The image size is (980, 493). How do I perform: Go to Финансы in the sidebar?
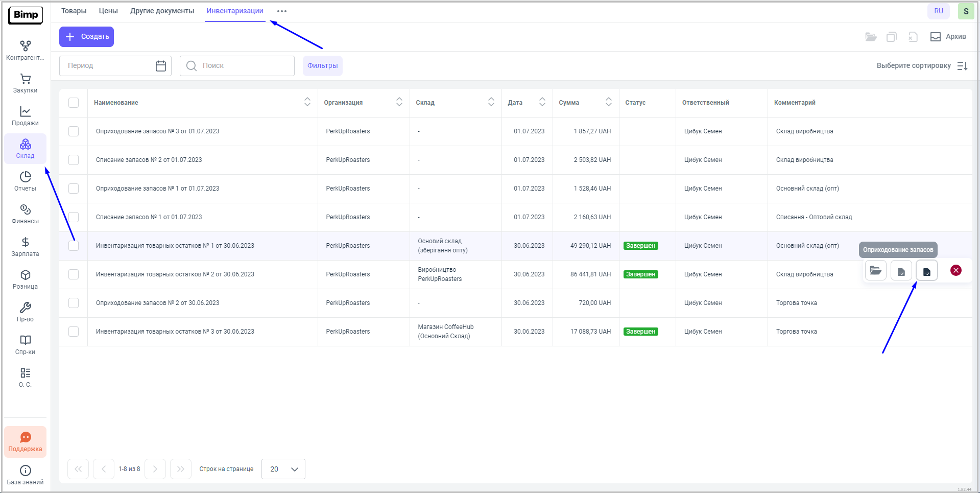coord(25,214)
